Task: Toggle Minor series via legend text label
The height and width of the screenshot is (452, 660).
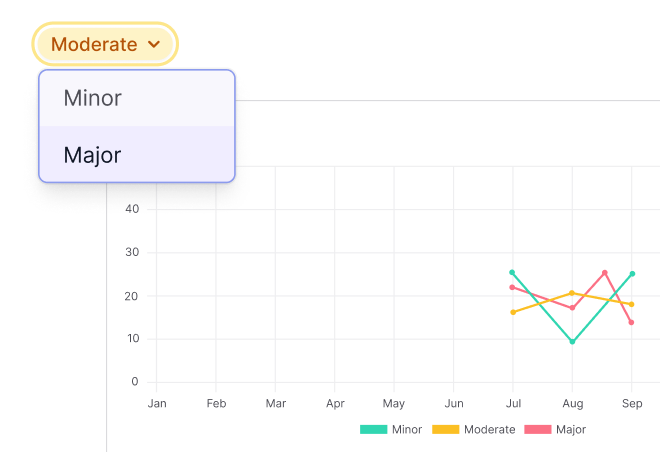Action: (407, 430)
